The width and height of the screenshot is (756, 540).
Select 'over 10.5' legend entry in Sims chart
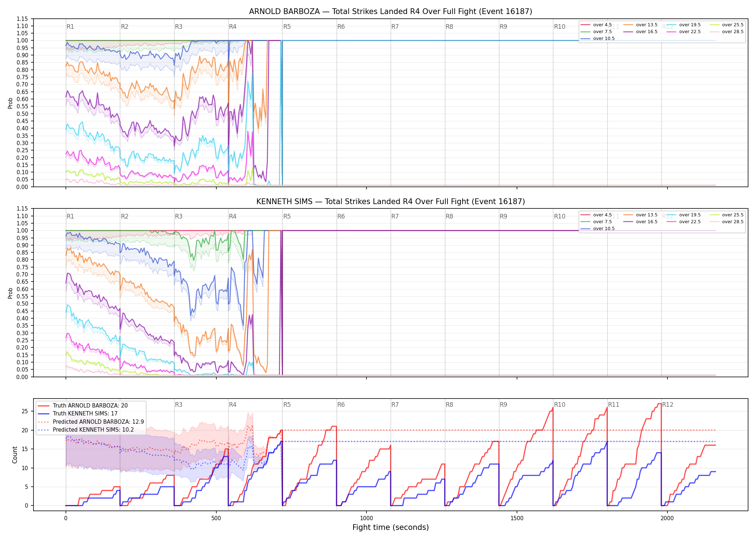pos(598,229)
